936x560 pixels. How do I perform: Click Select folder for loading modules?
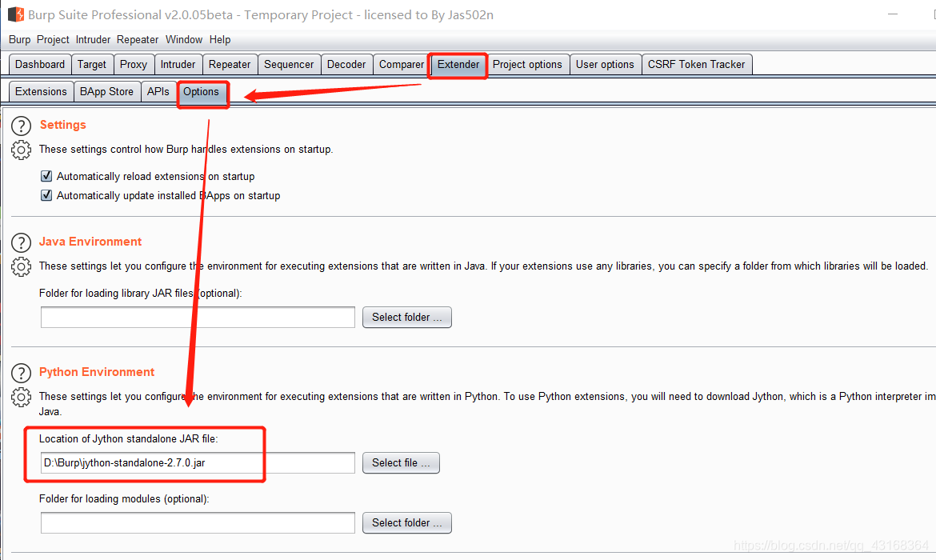[407, 522]
